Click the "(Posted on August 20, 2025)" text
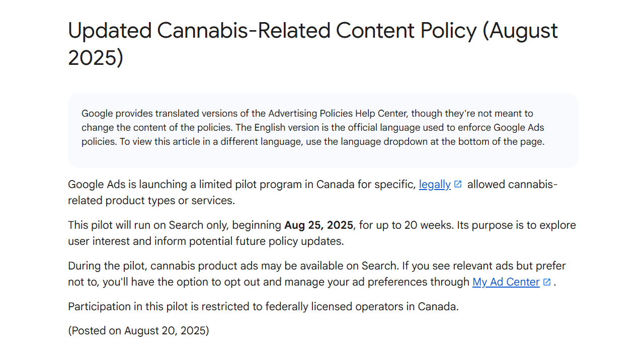This screenshot has width=644, height=362. pyautogui.click(x=138, y=331)
